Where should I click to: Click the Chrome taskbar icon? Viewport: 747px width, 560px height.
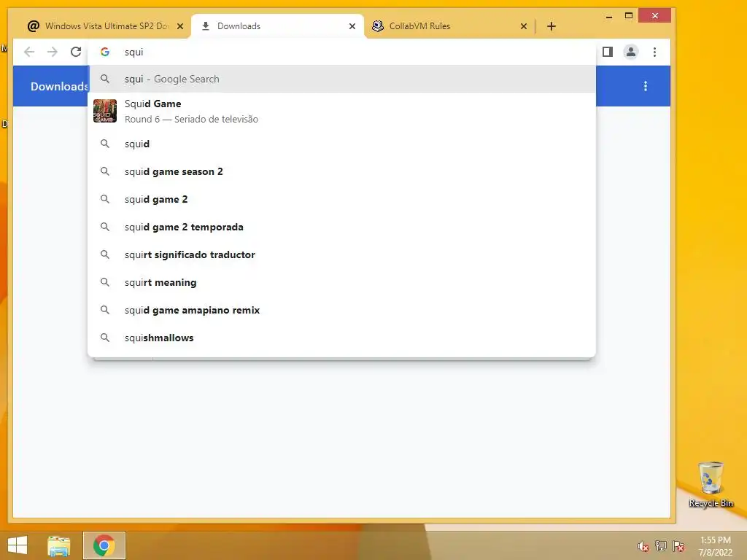(104, 545)
